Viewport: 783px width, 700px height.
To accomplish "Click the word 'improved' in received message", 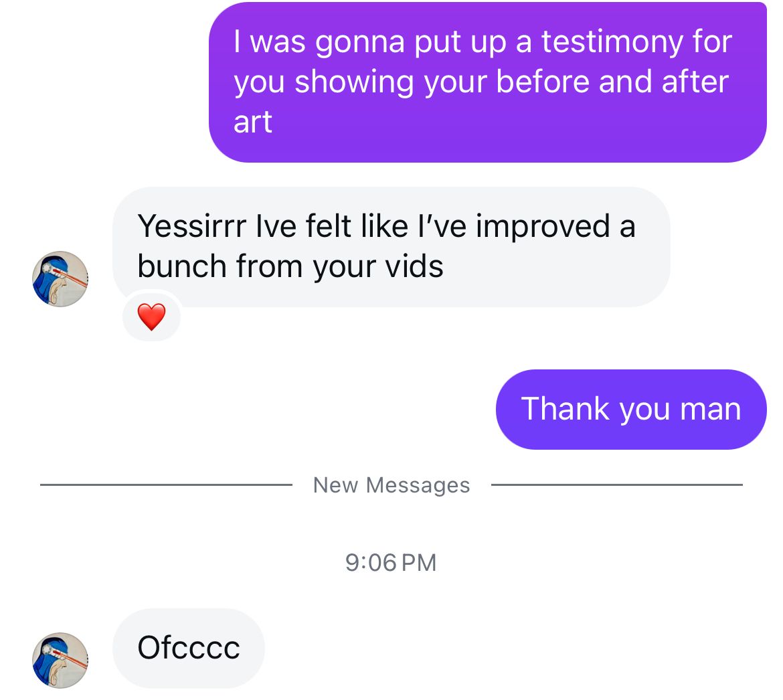I will point(543,227).
